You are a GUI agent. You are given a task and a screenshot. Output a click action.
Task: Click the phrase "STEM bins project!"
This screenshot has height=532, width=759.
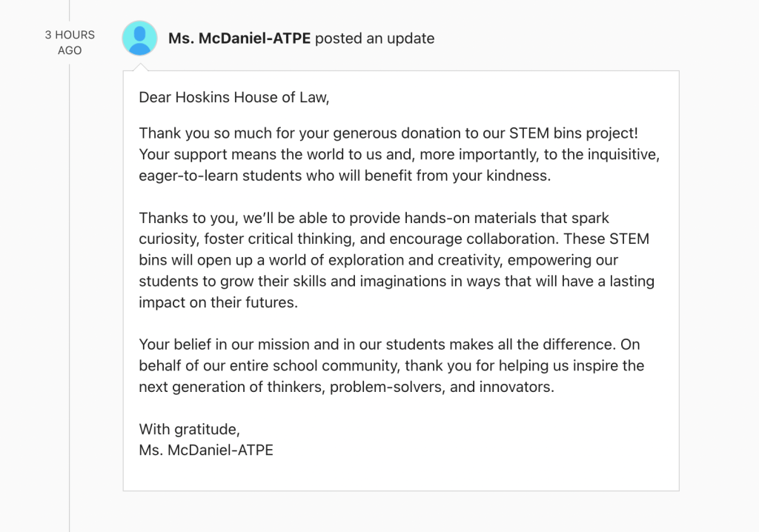(573, 134)
